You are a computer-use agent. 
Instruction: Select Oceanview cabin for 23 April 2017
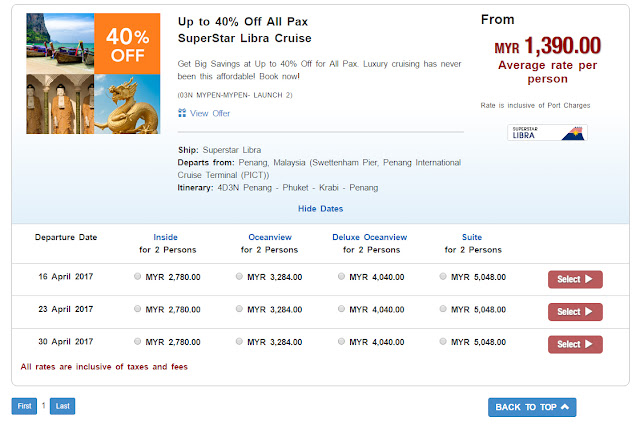(x=240, y=311)
